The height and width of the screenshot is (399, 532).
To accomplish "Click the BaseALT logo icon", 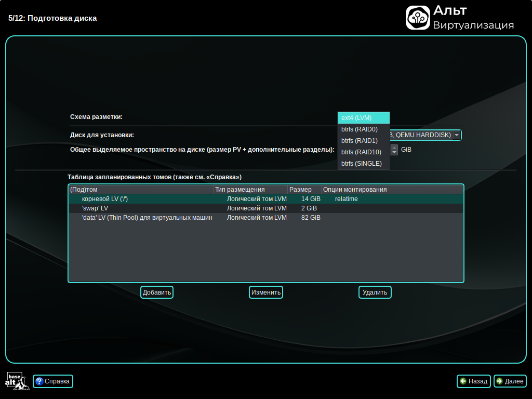I will [15, 381].
